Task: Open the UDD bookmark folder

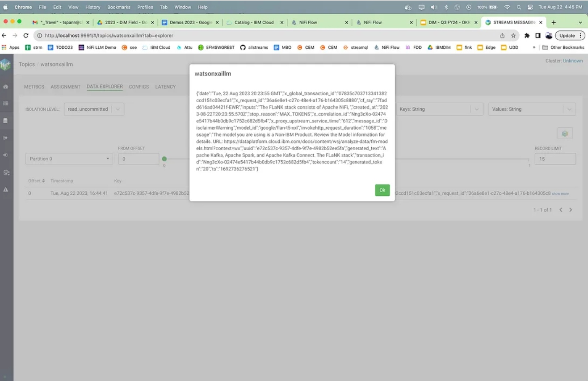Action: click(510, 47)
